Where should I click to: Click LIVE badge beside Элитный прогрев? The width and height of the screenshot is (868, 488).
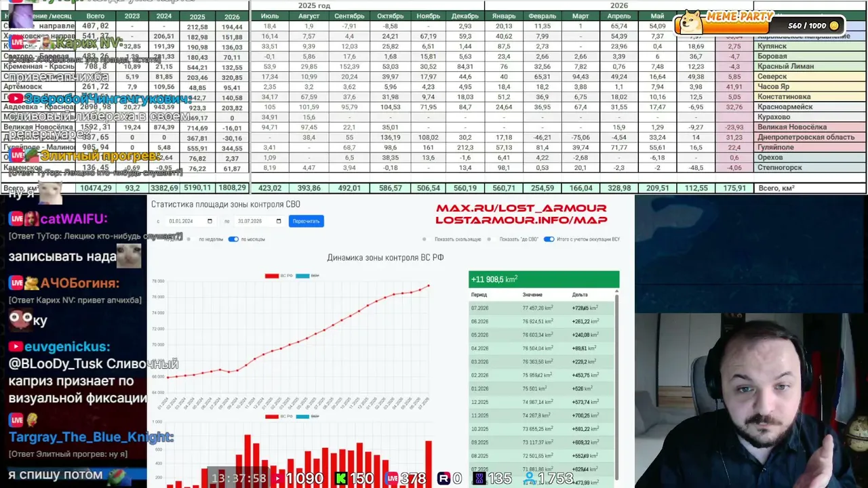(17, 156)
